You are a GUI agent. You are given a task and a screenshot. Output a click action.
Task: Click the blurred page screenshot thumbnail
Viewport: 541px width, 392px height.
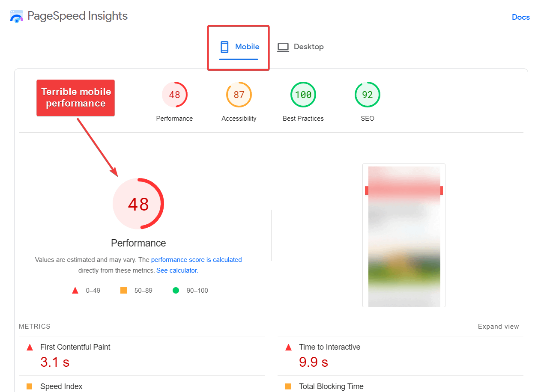(404, 235)
